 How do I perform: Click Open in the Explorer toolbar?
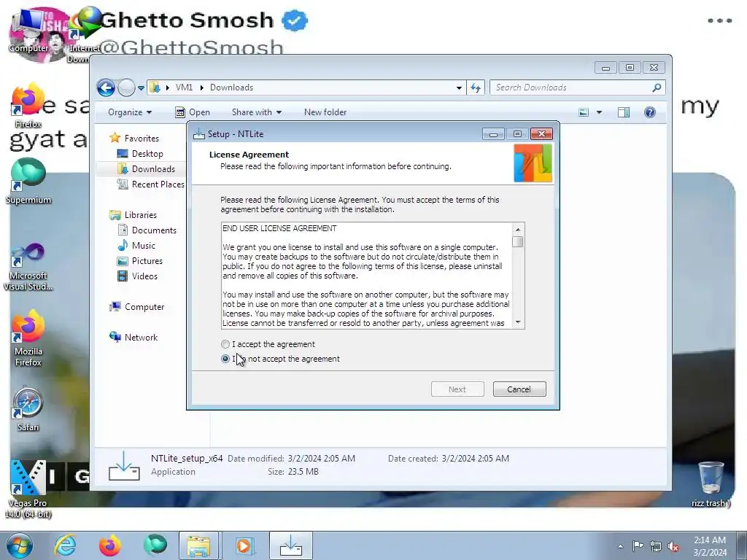click(x=193, y=112)
